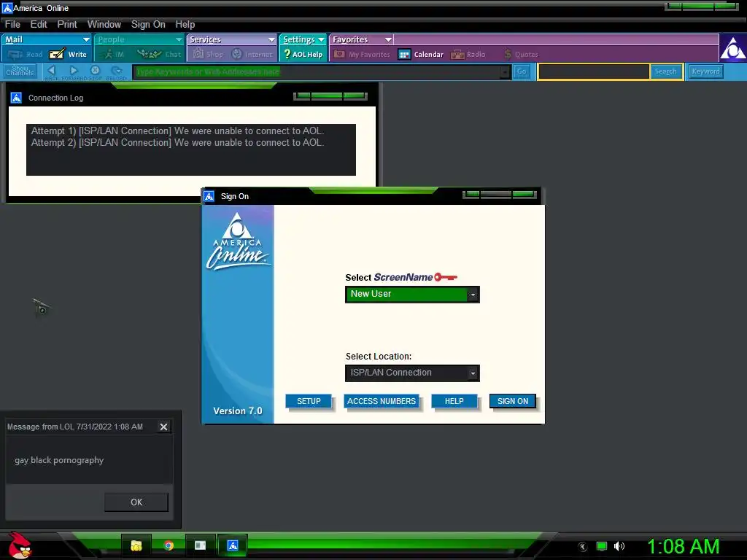Click the HELP button in Sign On

[454, 402]
